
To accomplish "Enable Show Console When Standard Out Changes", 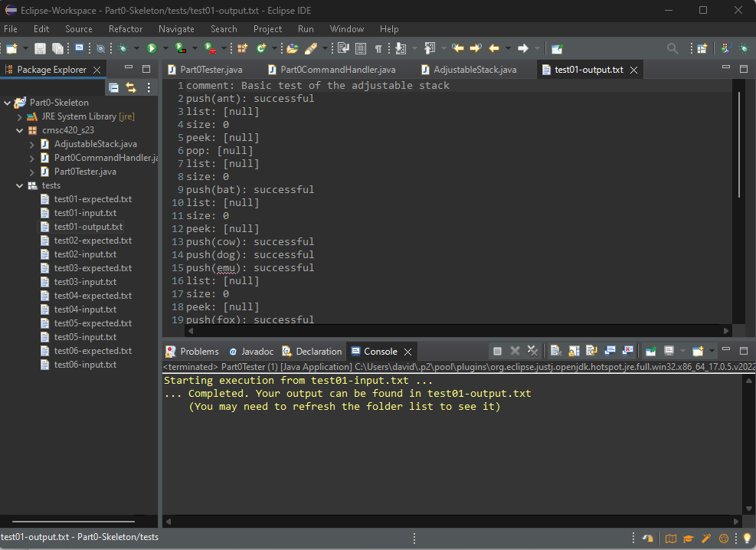I will [611, 351].
